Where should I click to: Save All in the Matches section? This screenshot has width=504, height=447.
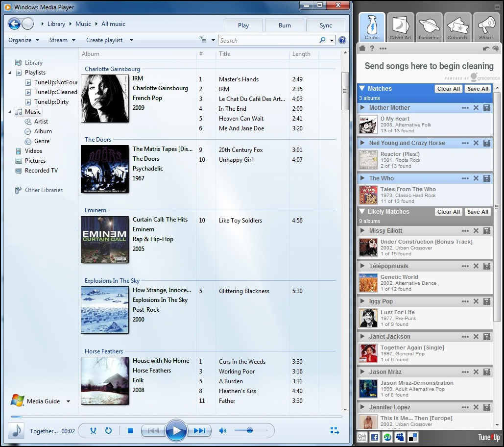coord(478,89)
